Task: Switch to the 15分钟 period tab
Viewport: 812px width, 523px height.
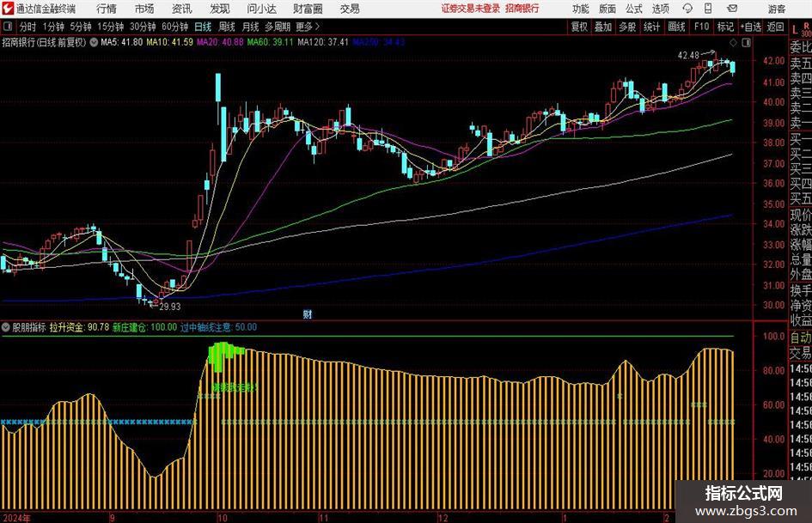Action: [110, 27]
